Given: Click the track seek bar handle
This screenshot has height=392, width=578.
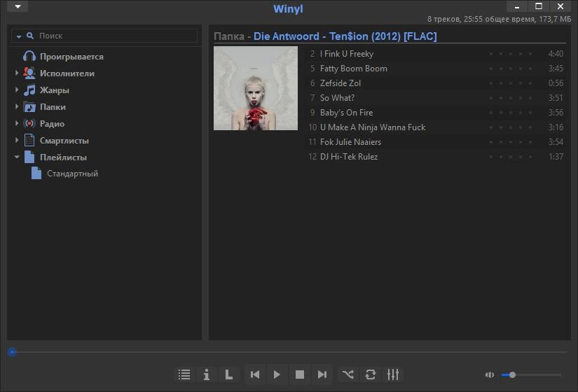Looking at the screenshot, I should point(12,352).
